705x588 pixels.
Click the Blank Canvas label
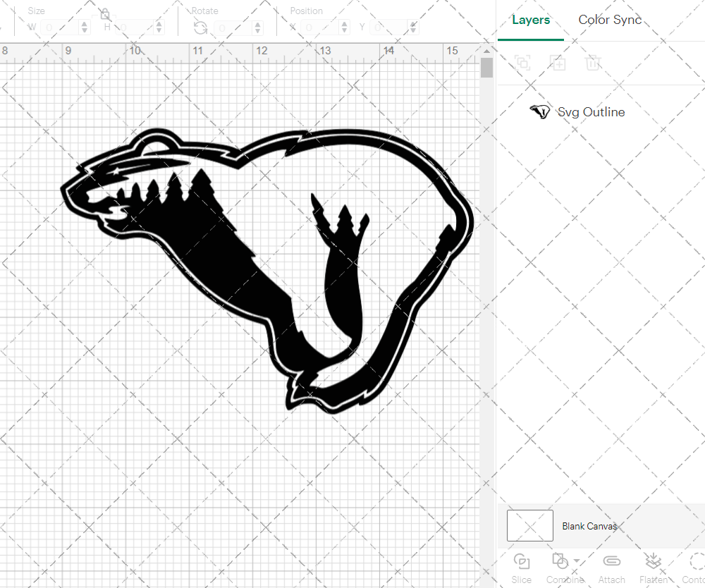coord(589,526)
